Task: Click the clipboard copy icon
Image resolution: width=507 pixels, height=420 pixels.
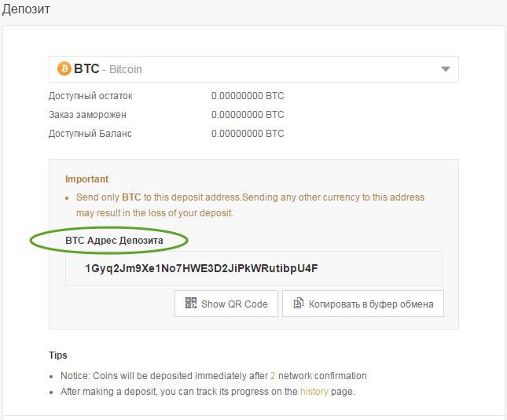Action: tap(298, 304)
